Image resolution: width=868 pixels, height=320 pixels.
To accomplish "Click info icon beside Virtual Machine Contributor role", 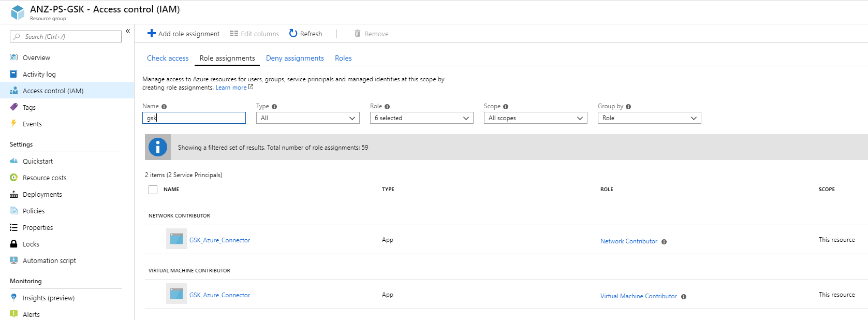I will [684, 297].
